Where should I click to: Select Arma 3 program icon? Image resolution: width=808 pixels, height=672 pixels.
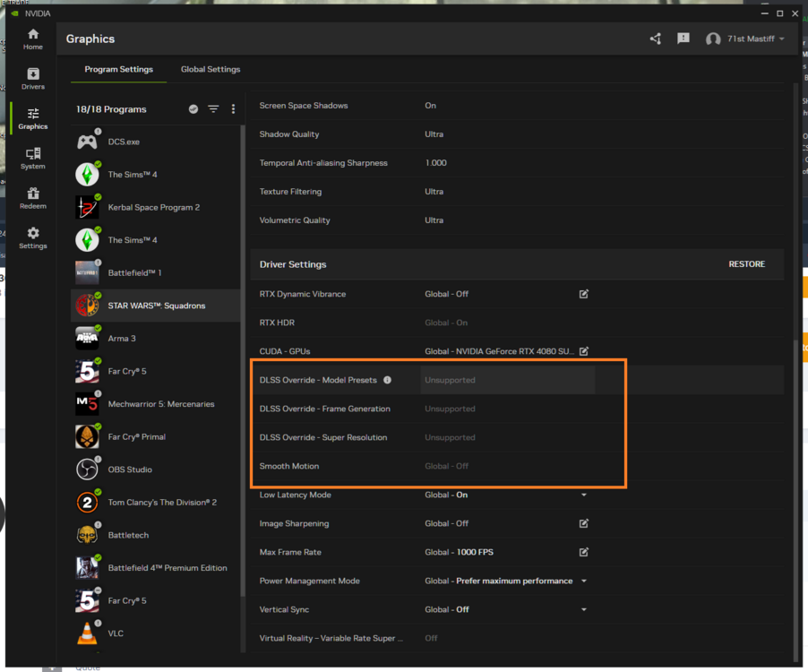[87, 338]
